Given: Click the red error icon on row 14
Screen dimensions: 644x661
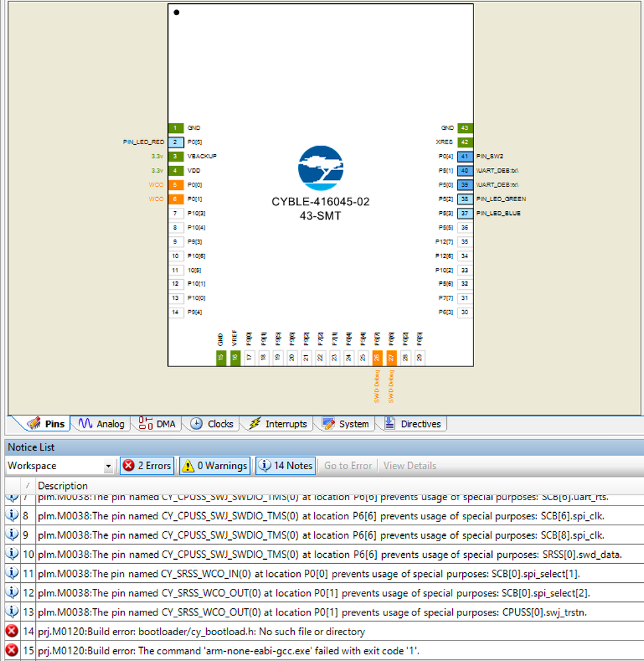Looking at the screenshot, I should point(12,631).
